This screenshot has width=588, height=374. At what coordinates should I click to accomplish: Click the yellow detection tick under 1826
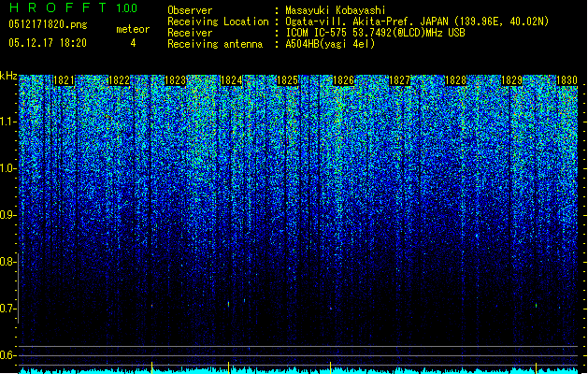pyautogui.click(x=330, y=367)
